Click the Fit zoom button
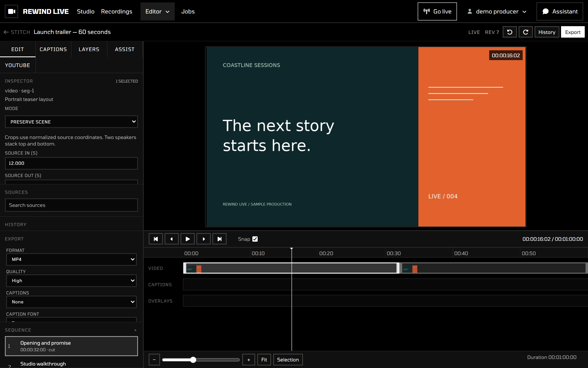 [x=264, y=360]
